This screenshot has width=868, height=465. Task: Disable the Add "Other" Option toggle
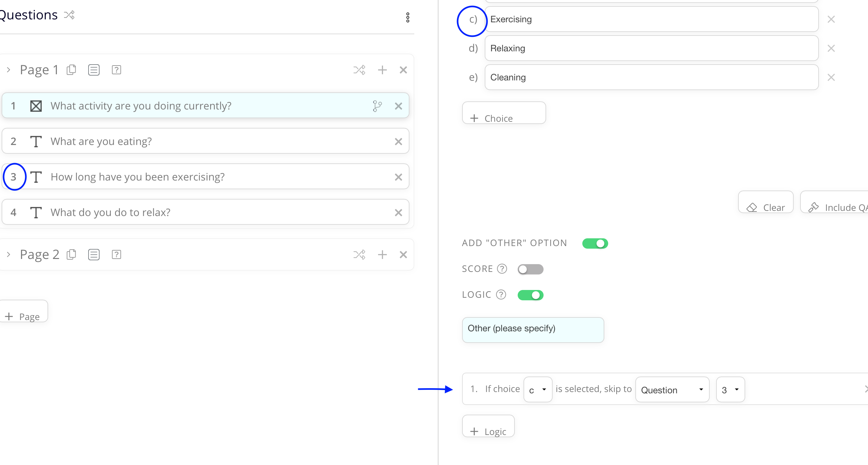click(595, 243)
